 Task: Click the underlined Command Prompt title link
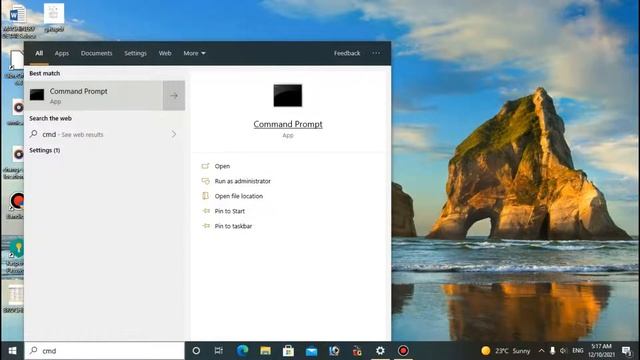288,124
